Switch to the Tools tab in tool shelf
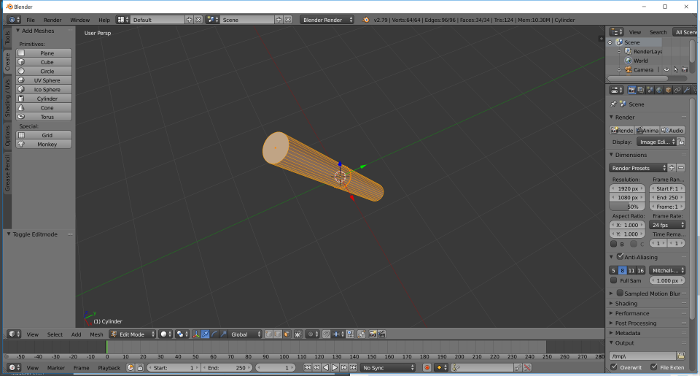Viewport: 700px width, 376px height. click(x=7, y=38)
